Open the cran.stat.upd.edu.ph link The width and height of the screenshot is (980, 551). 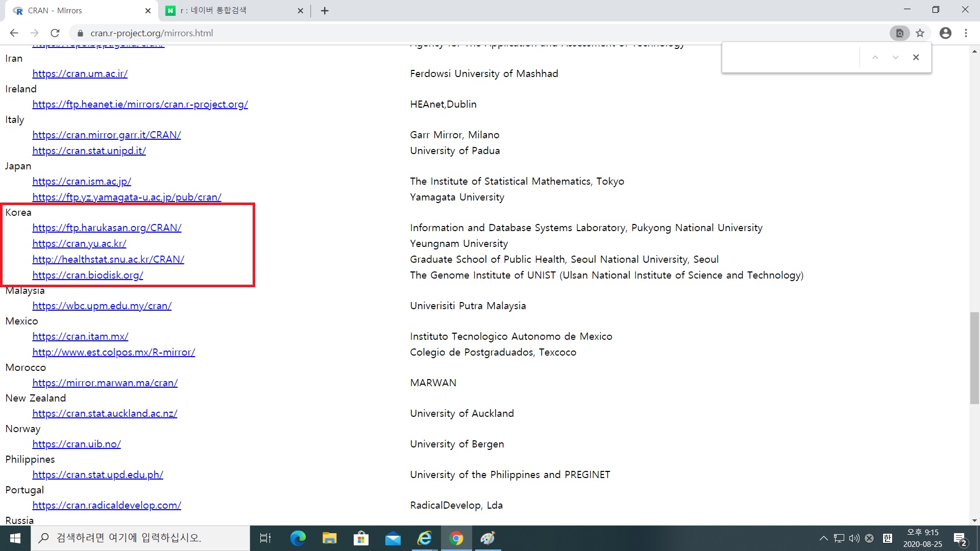tap(98, 474)
